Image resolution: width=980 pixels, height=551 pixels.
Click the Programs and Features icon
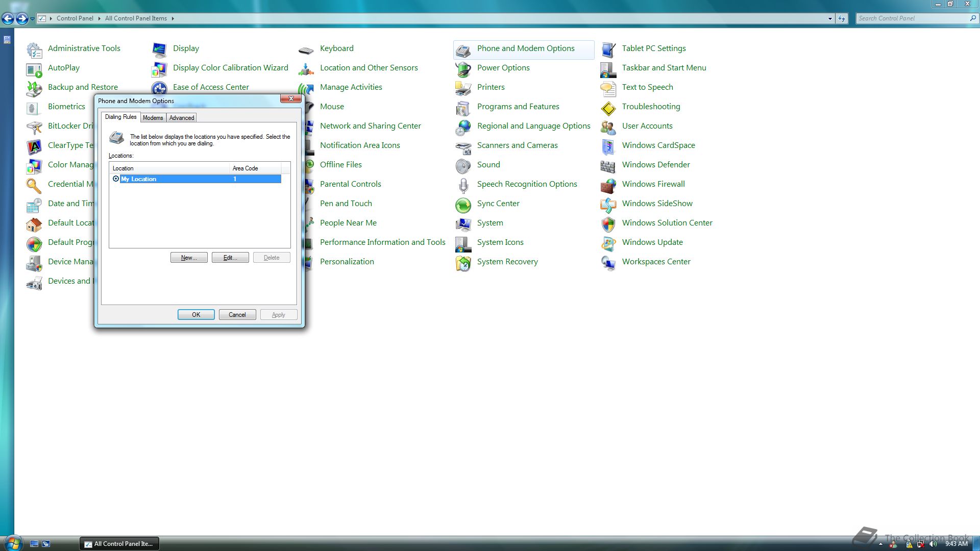pyautogui.click(x=463, y=108)
